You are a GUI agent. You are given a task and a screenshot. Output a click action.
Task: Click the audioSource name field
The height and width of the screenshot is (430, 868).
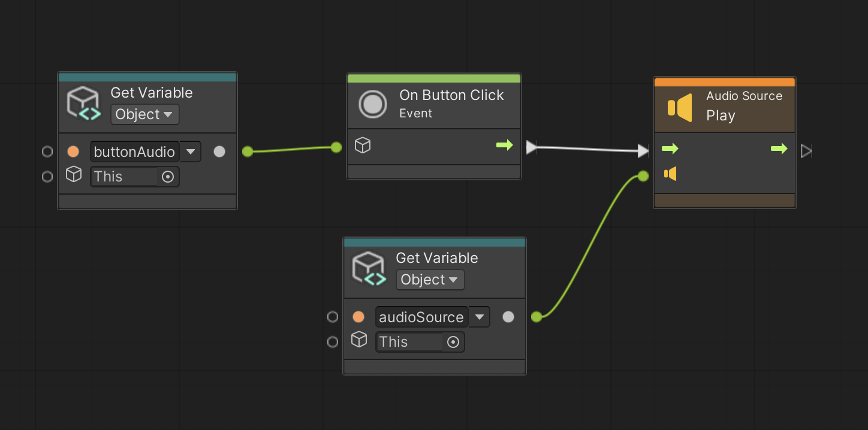coord(421,317)
